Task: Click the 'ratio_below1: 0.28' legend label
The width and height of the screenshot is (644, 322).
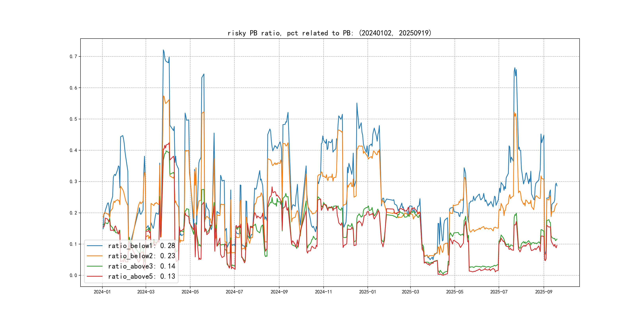Action: pos(142,246)
